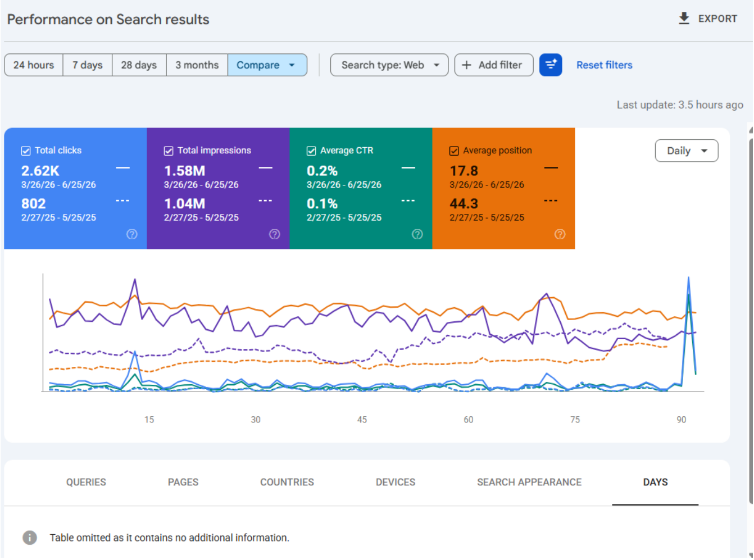Click the 1.58M total impressions value
754x560 pixels.
(x=185, y=171)
